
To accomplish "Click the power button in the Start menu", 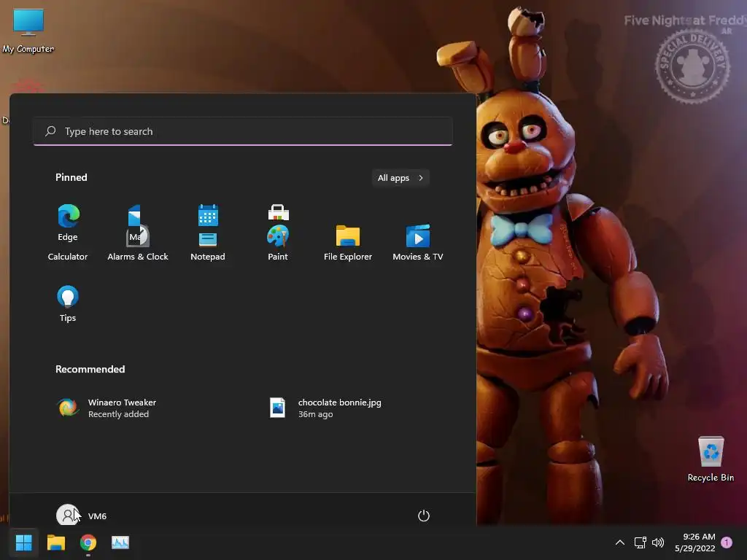I will [x=424, y=516].
